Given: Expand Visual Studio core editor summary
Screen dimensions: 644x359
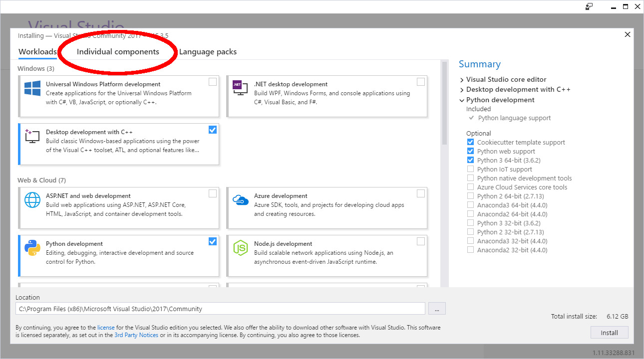Looking at the screenshot, I should tap(462, 80).
